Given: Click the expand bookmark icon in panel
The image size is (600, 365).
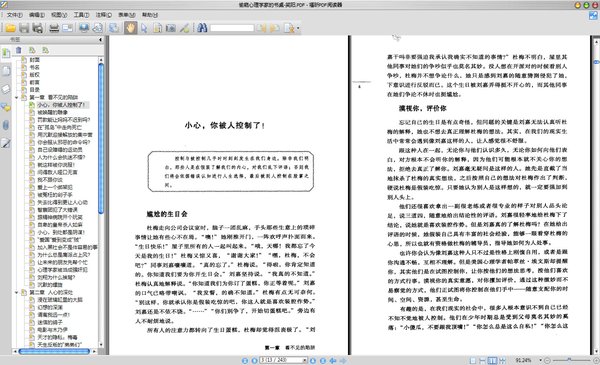Looking at the screenshot, I should pyautogui.click(x=32, y=50).
